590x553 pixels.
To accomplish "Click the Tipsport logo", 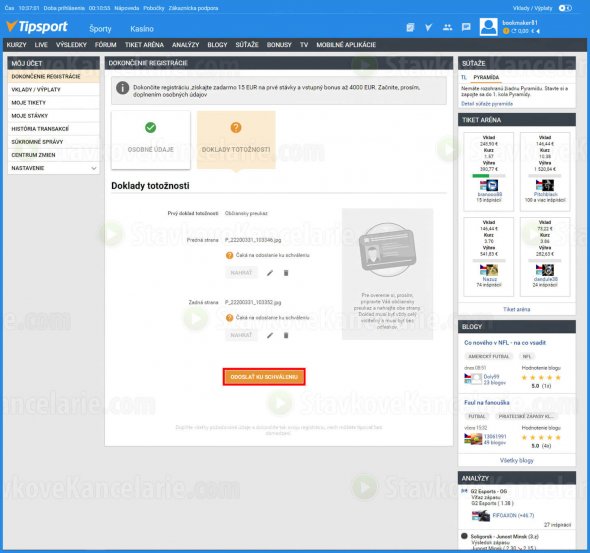I will click(37, 27).
